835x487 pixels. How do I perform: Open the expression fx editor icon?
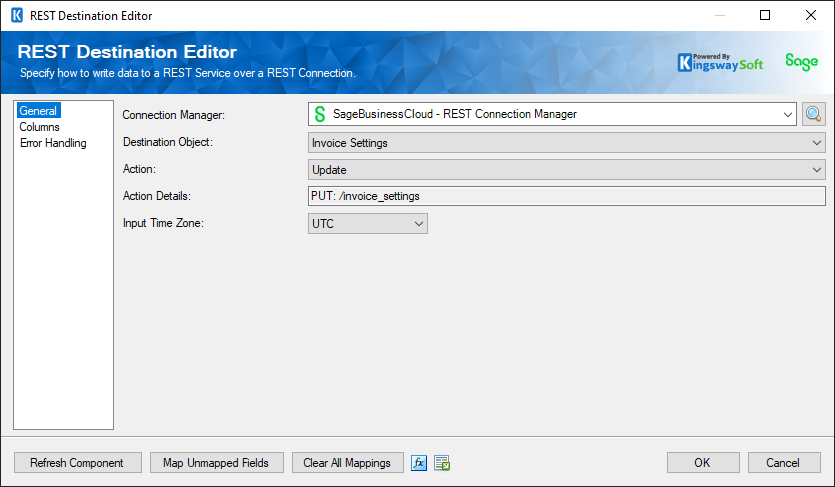[419, 463]
